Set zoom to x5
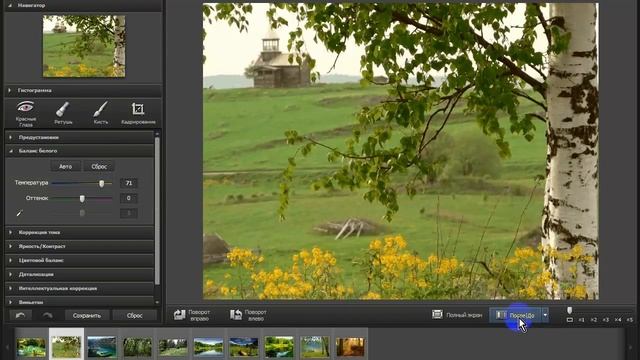This screenshot has width=640, height=360. click(630, 320)
